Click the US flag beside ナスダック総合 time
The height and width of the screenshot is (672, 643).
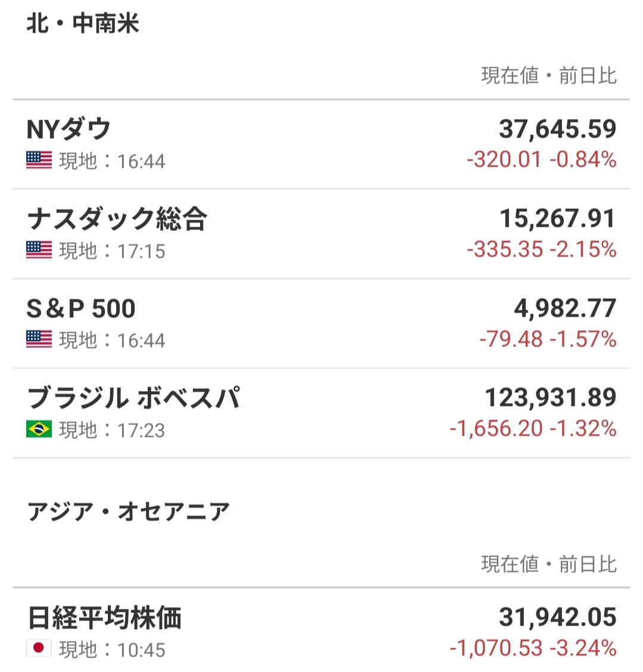tap(39, 250)
